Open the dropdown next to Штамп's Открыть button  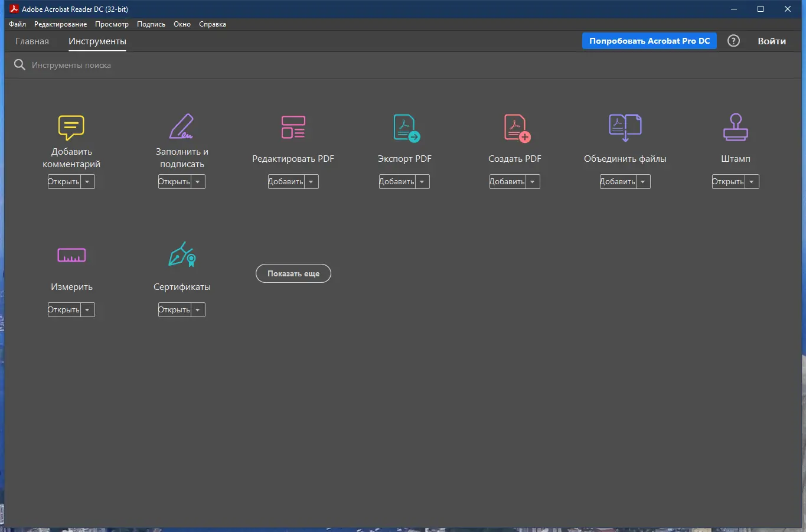[752, 181]
